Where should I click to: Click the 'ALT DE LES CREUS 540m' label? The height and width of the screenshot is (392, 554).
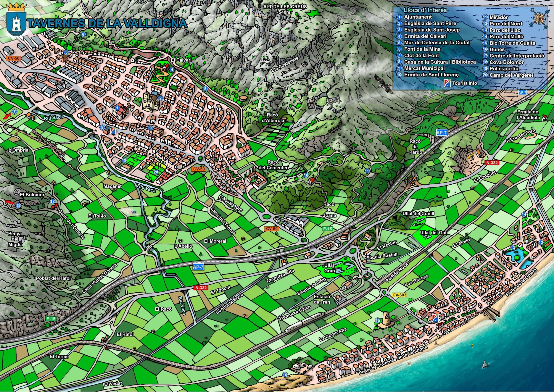[x=285, y=9]
